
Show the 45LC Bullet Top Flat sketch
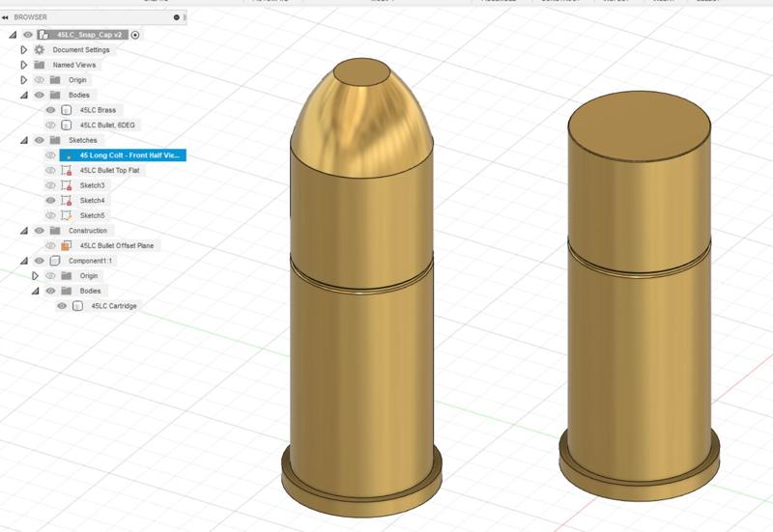pyautogui.click(x=50, y=171)
